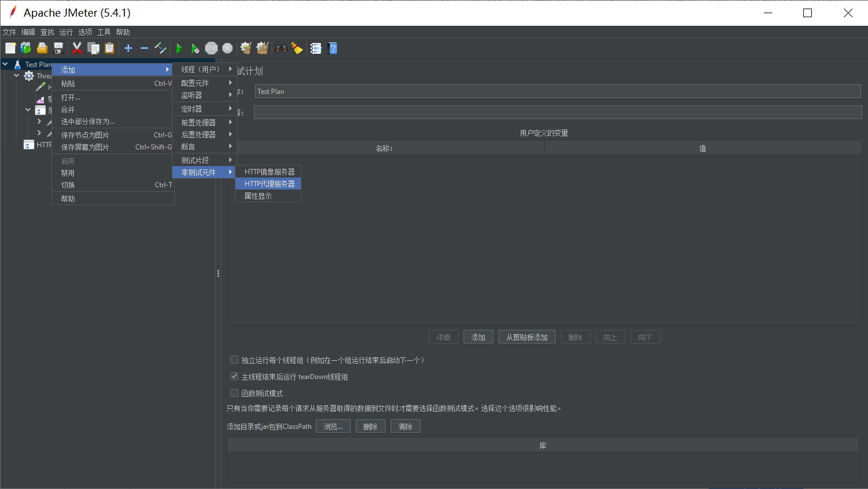Click the pink listener icon in tree
The height and width of the screenshot is (489, 868).
click(x=40, y=99)
